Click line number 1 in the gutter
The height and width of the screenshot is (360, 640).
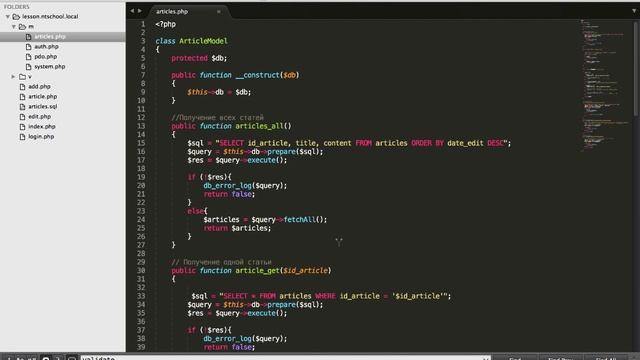click(x=143, y=24)
